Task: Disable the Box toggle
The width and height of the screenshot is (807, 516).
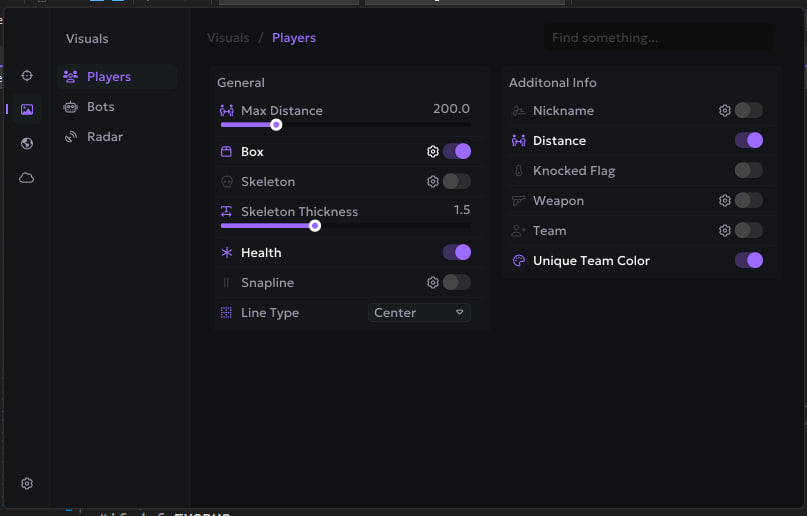Action: point(457,152)
